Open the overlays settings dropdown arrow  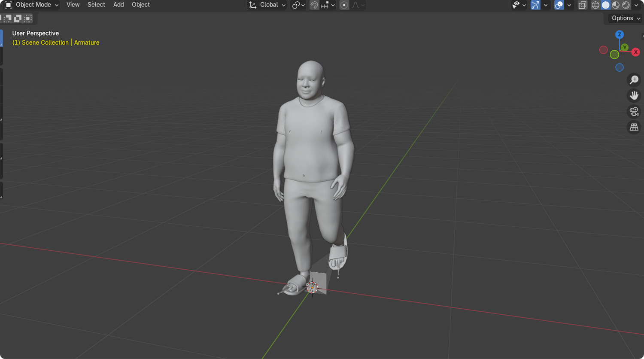tap(569, 5)
